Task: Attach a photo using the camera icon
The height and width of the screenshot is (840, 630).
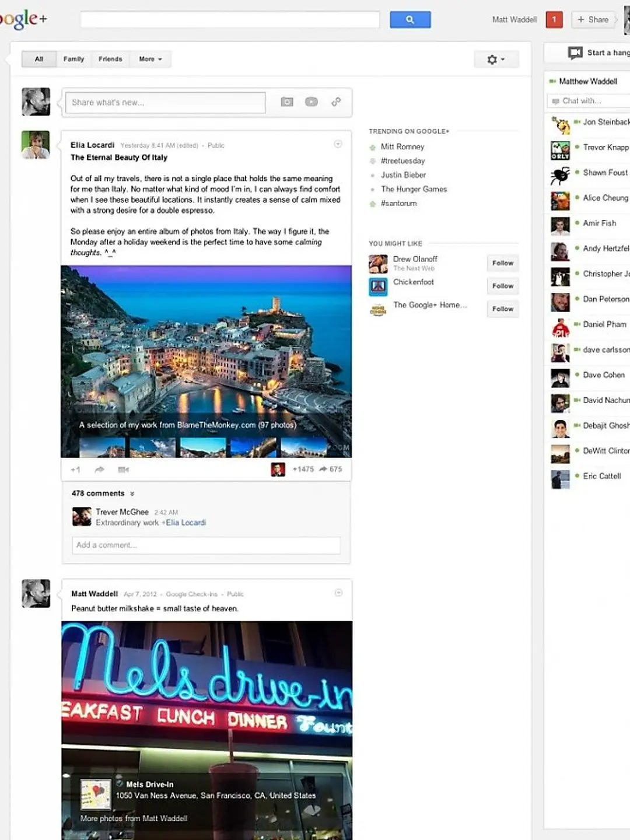Action: point(287,102)
